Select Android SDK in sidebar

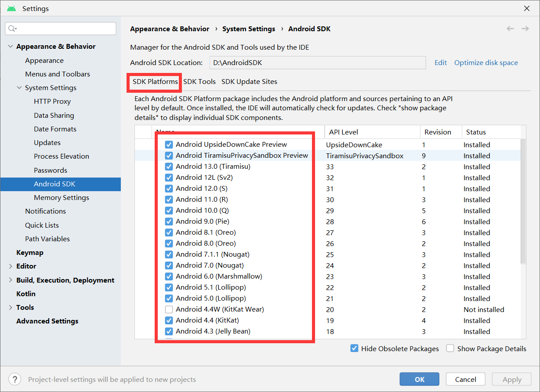coord(61,184)
